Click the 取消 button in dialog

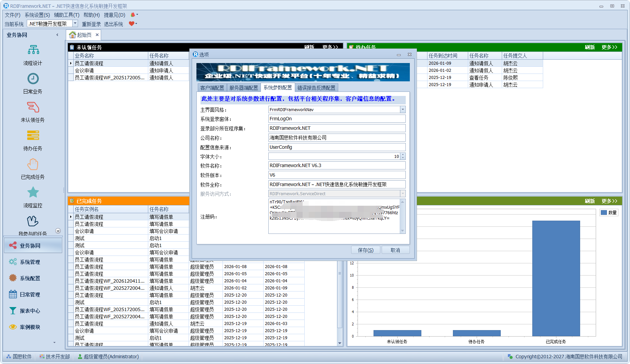(395, 250)
